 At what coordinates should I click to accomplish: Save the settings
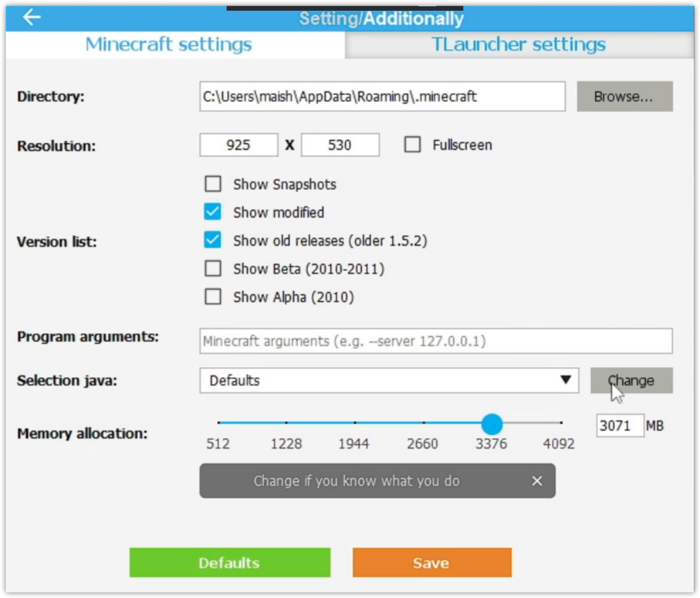432,562
